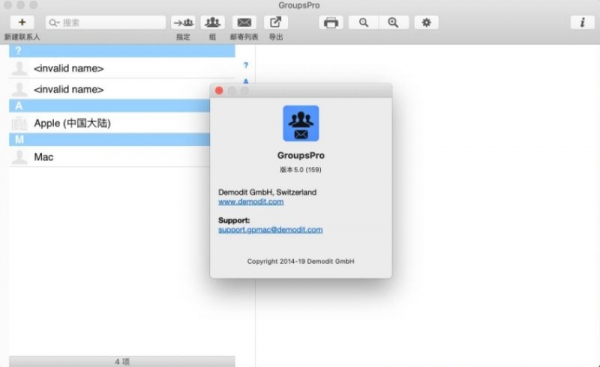Open the mailing list envelope icon
600x367 pixels.
[244, 23]
